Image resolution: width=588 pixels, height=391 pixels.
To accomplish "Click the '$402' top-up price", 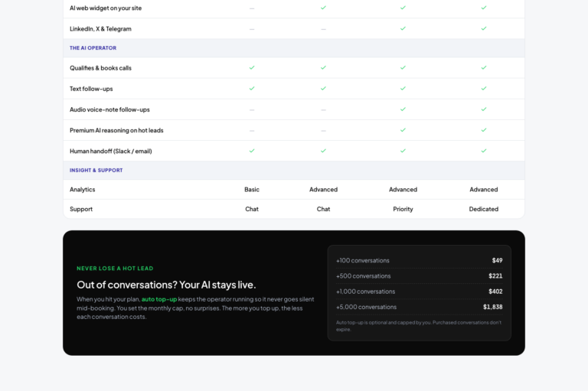I will point(495,292).
